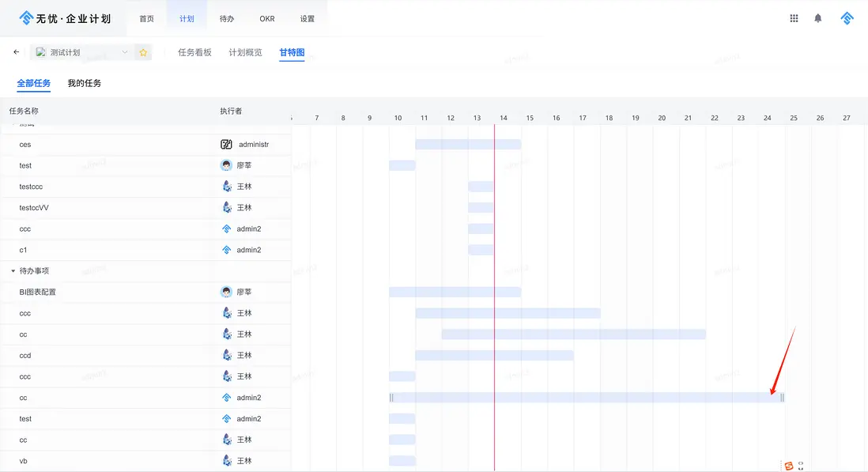Open the apps grid menu icon
Image resolution: width=868 pixels, height=472 pixels.
794,18
